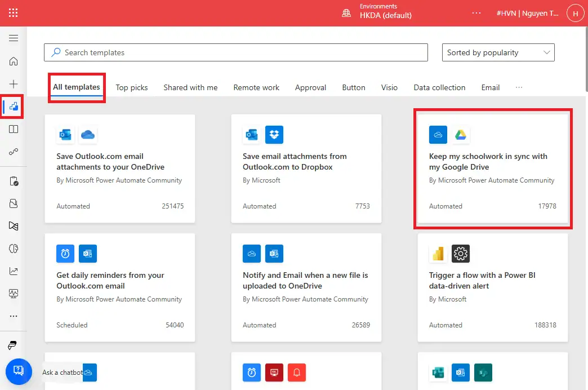Toggle the hamburger navigation menu
Image resolution: width=588 pixels, height=390 pixels.
tap(14, 38)
